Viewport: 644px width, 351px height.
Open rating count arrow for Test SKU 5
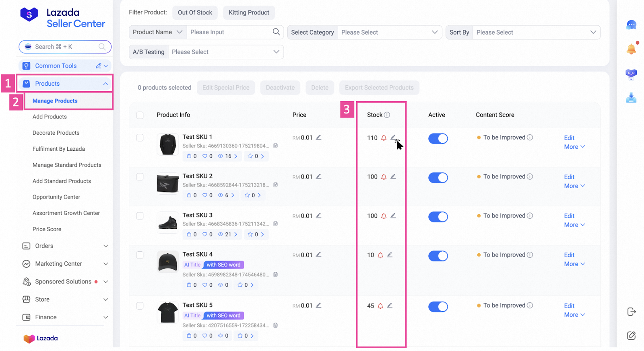coord(252,336)
